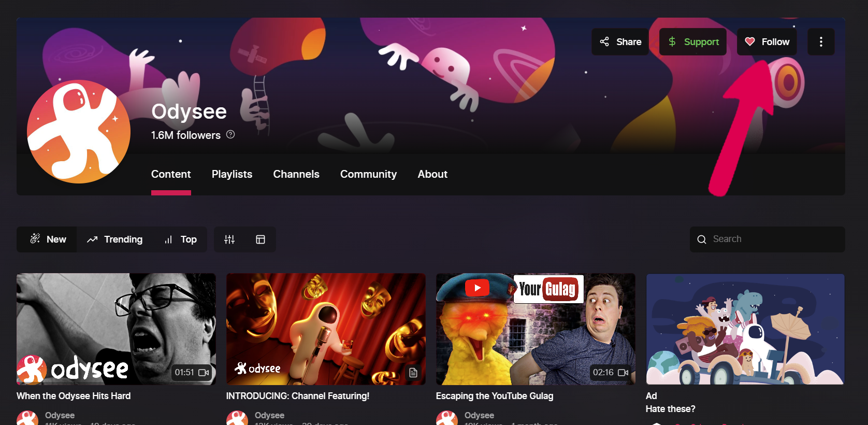
Task: Open INTRODUCING: Channel Featuring! thumbnail
Action: click(x=326, y=329)
